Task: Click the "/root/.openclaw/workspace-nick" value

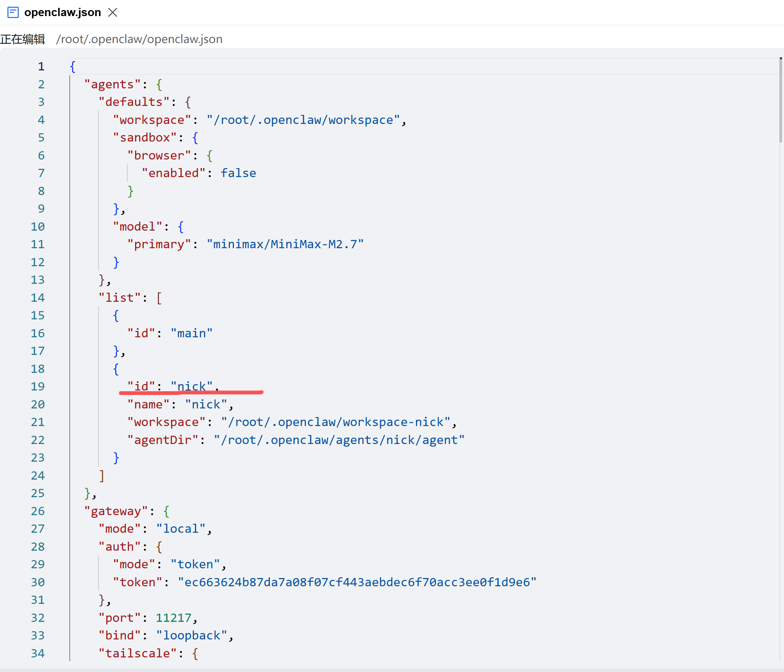Action: click(x=336, y=422)
